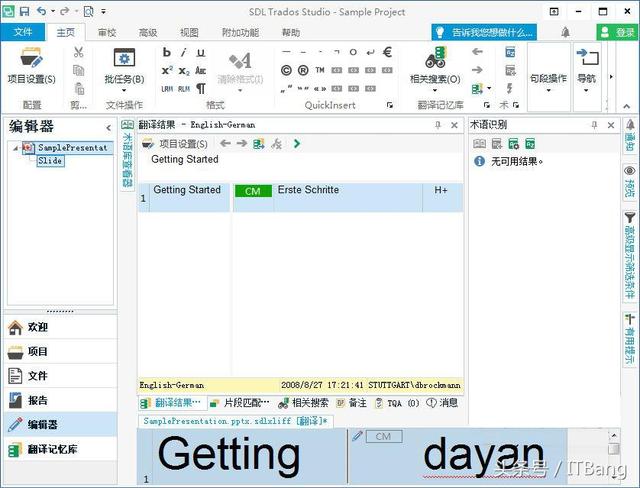Toggle superscript formatting
The image size is (640, 488).
click(167, 71)
